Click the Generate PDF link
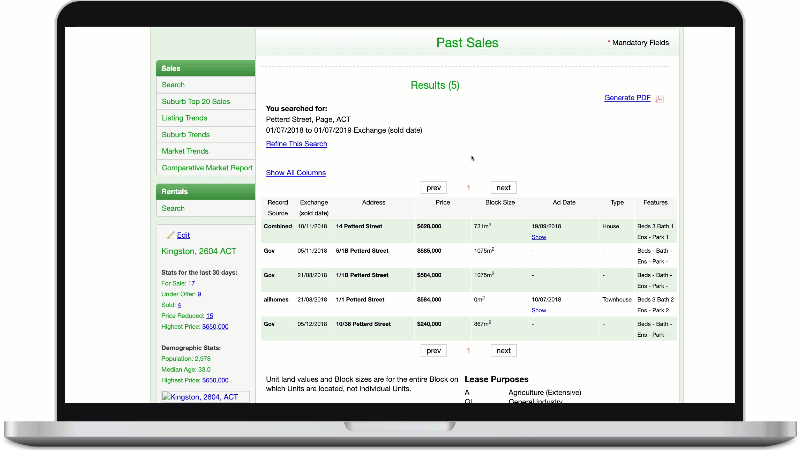This screenshot has height=450, width=800. [627, 98]
